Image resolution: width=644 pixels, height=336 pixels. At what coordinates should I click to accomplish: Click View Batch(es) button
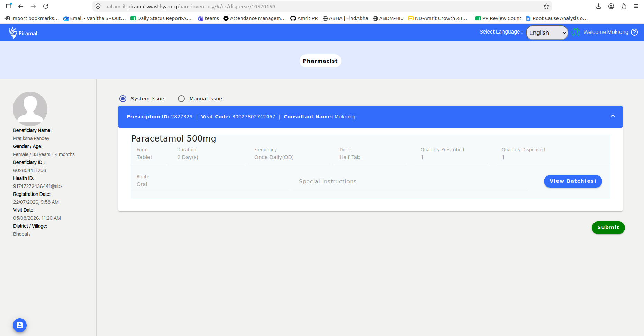tap(573, 181)
